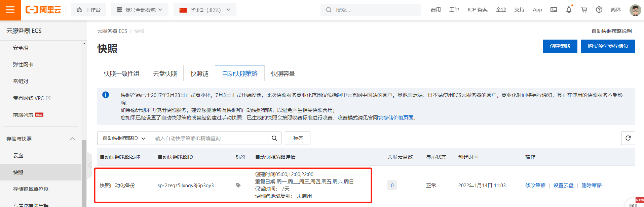644x207 pixels.
Task: Click the associated disk count 0
Action: tap(392, 186)
